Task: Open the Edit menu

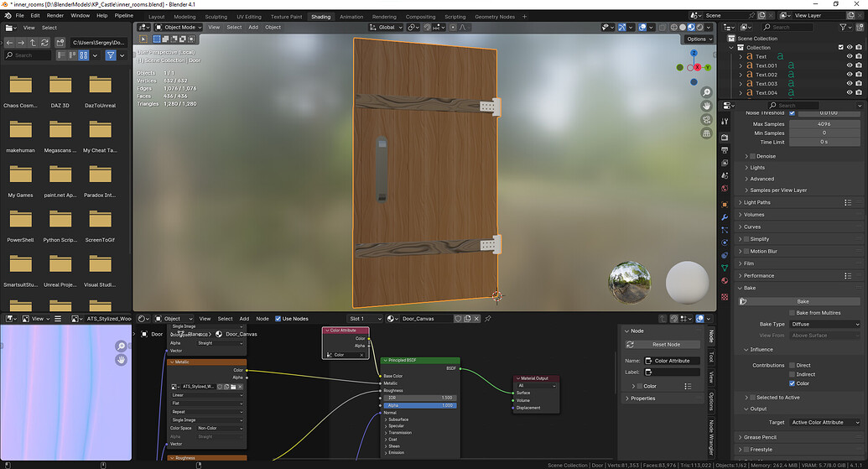Action: coord(35,15)
